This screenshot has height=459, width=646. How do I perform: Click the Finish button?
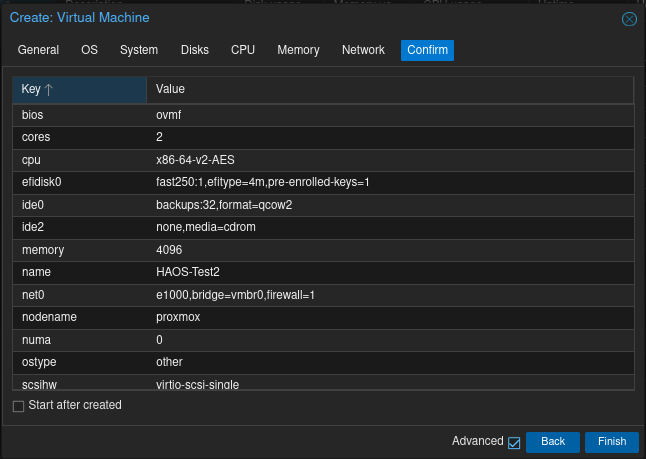pyautogui.click(x=612, y=442)
